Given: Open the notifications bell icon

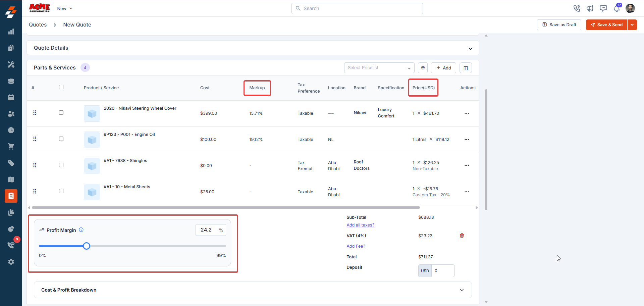Looking at the screenshot, I should (617, 8).
